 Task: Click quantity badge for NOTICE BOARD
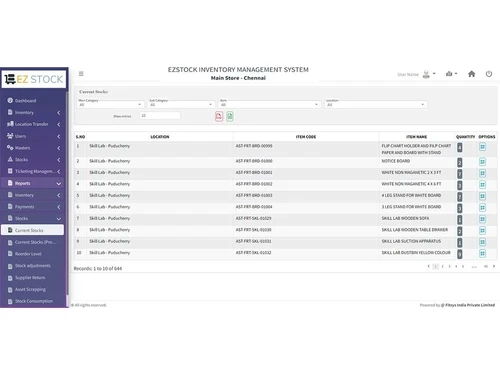(460, 162)
